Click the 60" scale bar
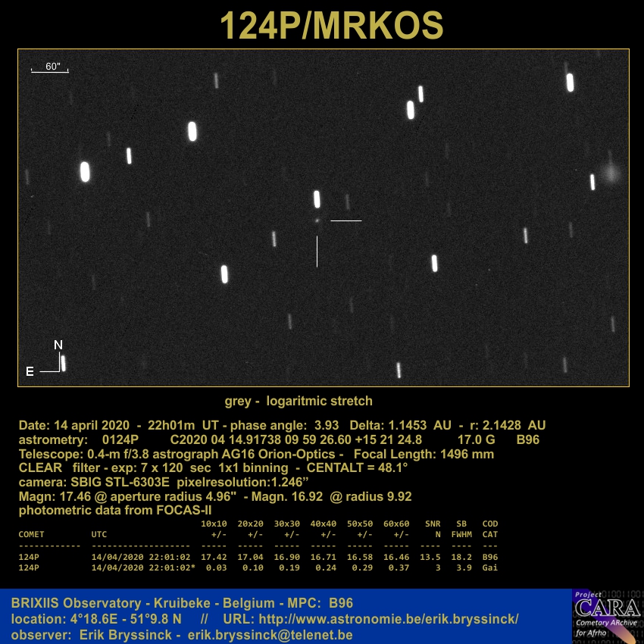This screenshot has width=644, height=644. pos(50,68)
